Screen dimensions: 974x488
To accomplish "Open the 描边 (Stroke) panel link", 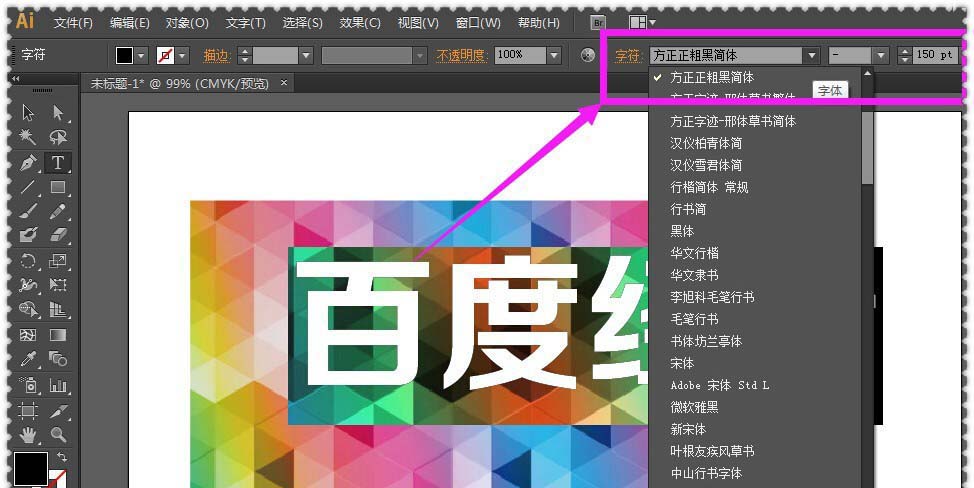I will point(217,56).
